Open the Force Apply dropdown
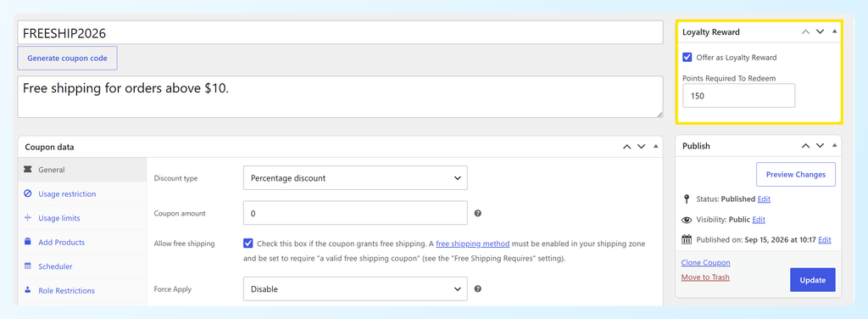This screenshot has height=319, width=868. 355,288
